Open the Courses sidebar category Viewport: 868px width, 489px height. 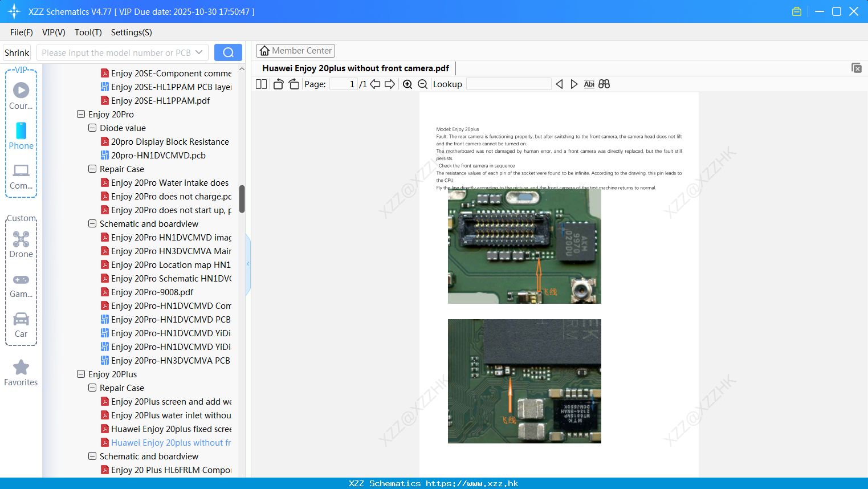(21, 96)
